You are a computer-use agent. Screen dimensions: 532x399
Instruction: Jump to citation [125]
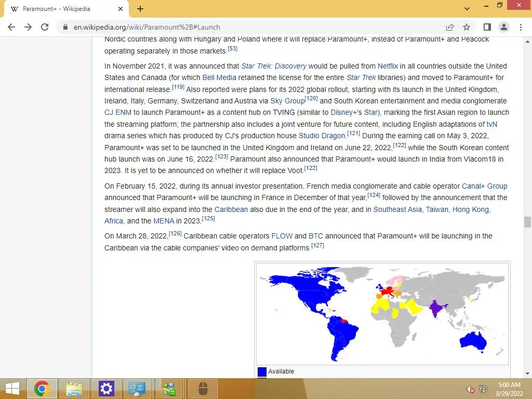tap(208, 218)
